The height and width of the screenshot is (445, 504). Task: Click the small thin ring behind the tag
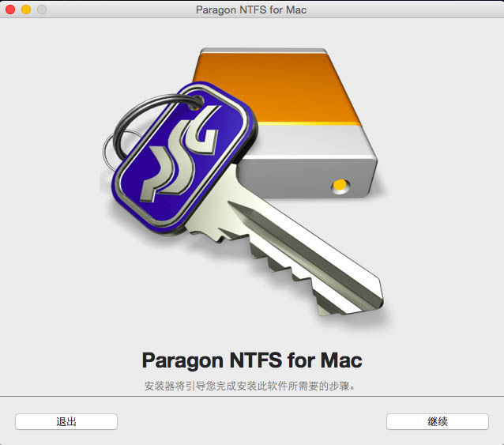pos(107,149)
